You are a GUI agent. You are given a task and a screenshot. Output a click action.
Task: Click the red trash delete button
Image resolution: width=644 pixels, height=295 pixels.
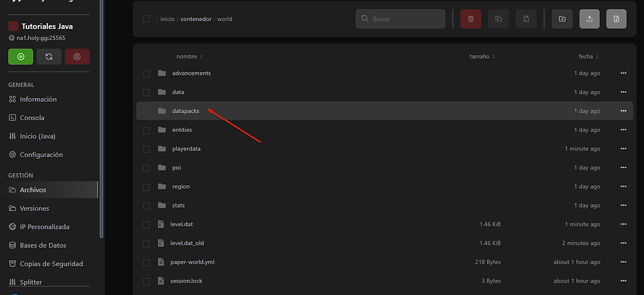point(471,19)
